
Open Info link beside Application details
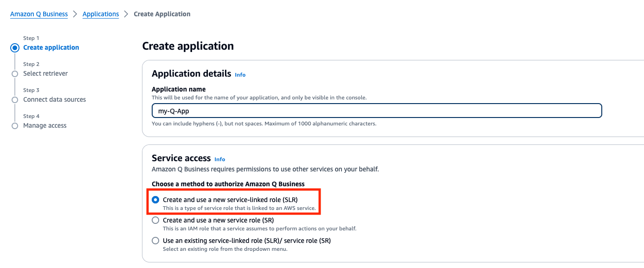pyautogui.click(x=240, y=75)
